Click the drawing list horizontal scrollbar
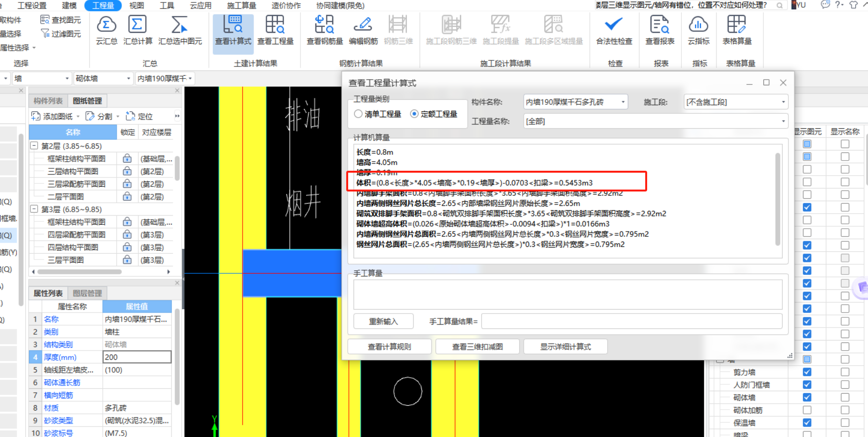The height and width of the screenshot is (437, 868). (x=80, y=272)
